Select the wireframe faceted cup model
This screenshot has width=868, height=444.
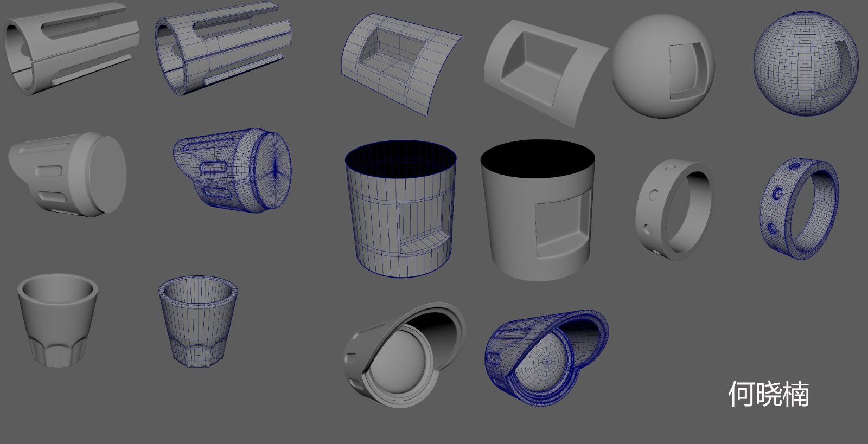coord(199,322)
